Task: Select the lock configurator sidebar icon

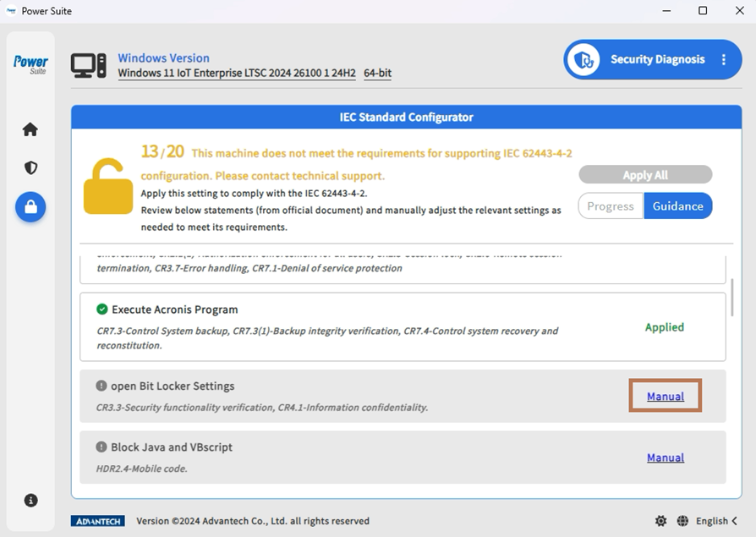Action: (x=30, y=207)
